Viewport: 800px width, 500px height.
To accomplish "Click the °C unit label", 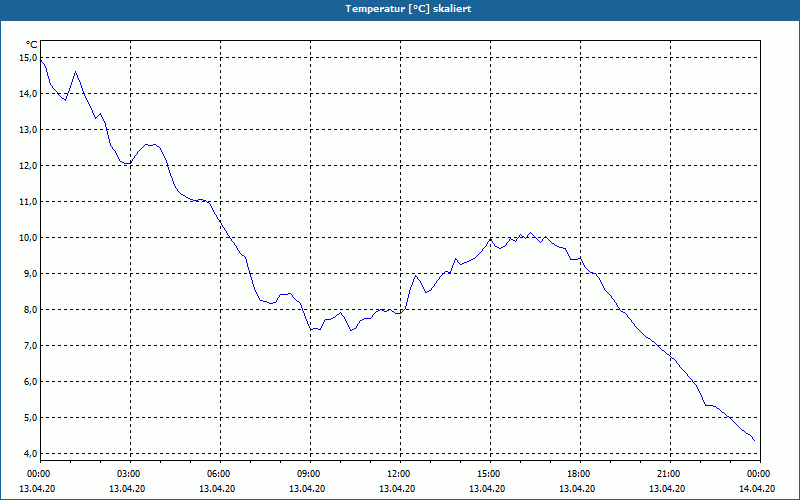I will pyautogui.click(x=32, y=45).
